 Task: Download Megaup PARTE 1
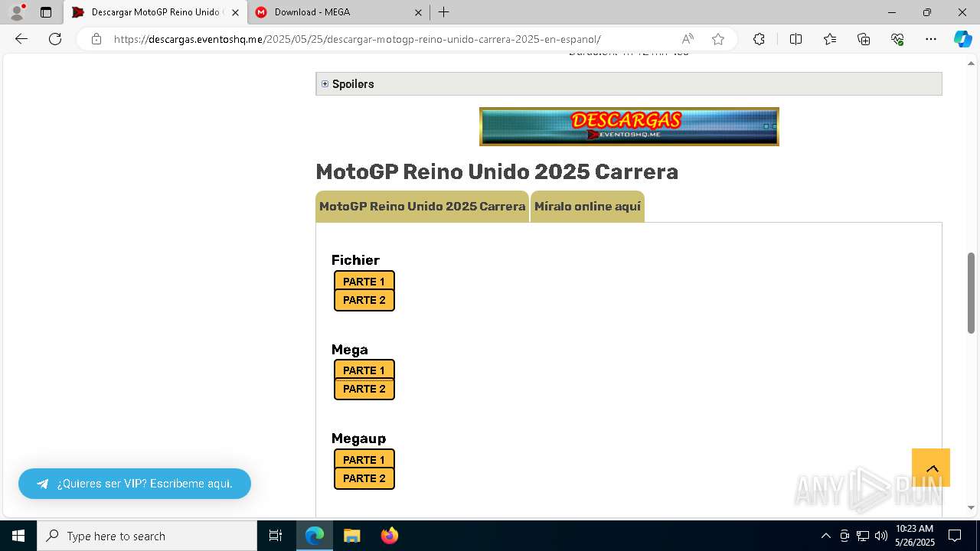tap(364, 460)
